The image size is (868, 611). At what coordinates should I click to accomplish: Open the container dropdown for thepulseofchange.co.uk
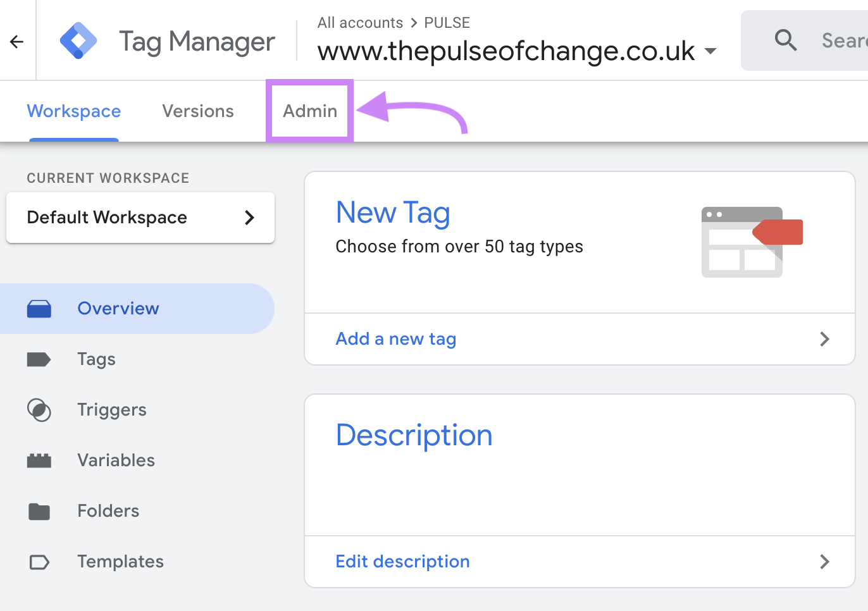(x=711, y=51)
